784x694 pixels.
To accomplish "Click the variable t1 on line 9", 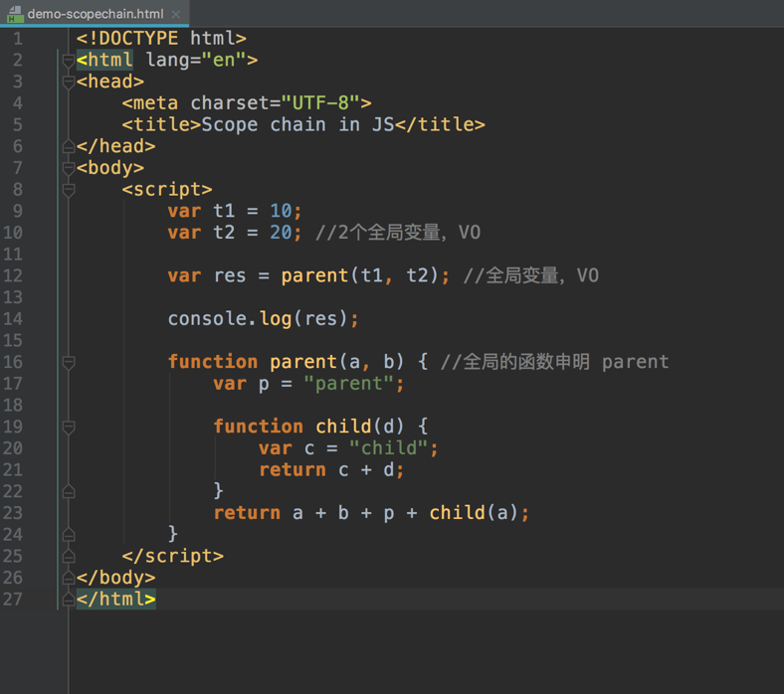I will pyautogui.click(x=224, y=211).
